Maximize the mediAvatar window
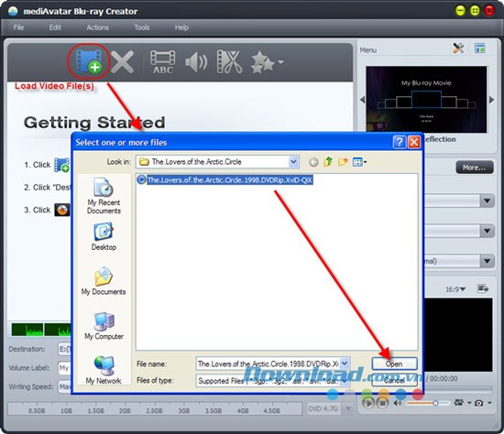 (475, 11)
